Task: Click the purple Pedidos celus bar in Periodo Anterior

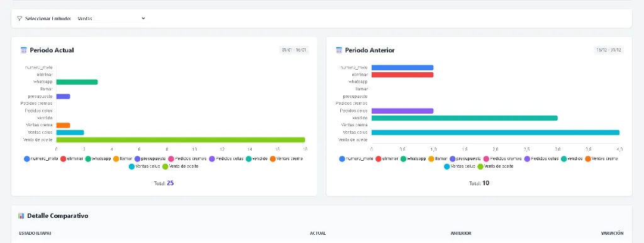Action: coord(402,111)
